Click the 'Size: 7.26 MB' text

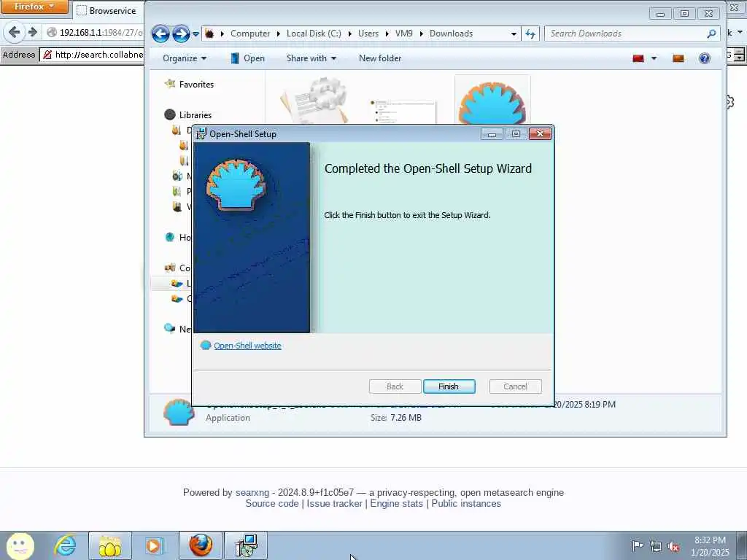pyautogui.click(x=396, y=418)
